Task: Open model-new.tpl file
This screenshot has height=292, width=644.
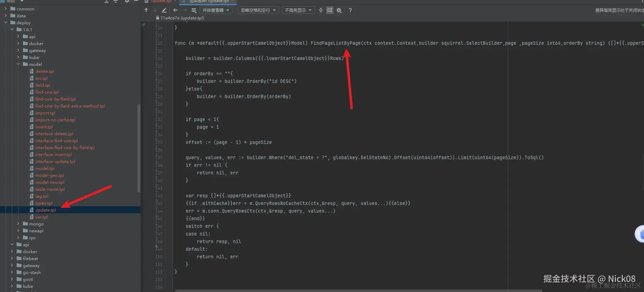Action: coord(50,182)
